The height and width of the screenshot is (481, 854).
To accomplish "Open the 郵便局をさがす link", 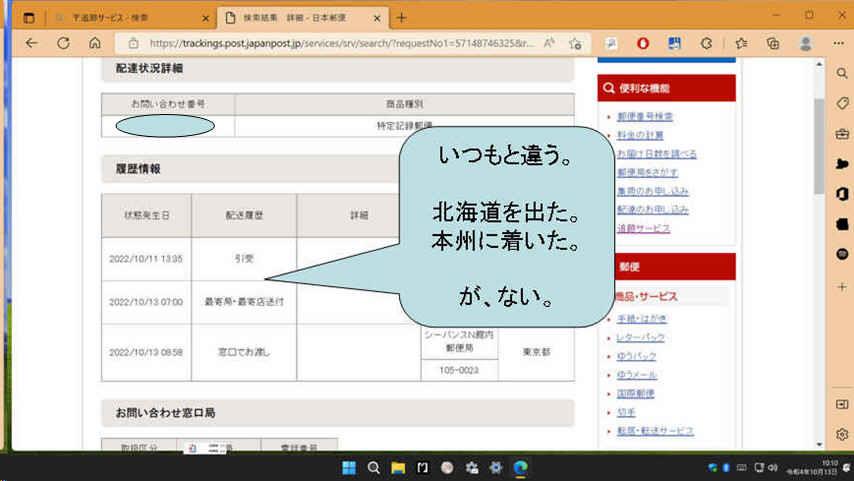I will tap(647, 172).
